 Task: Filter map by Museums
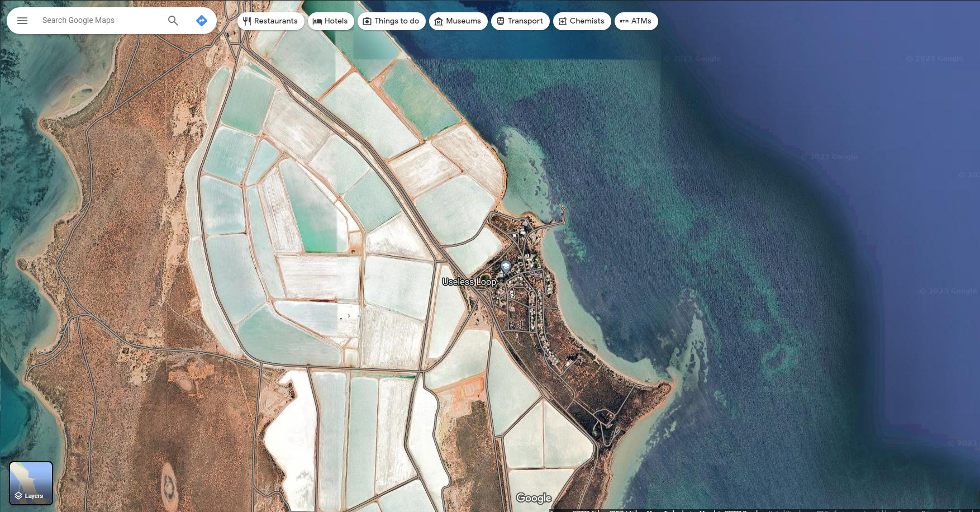point(463,21)
